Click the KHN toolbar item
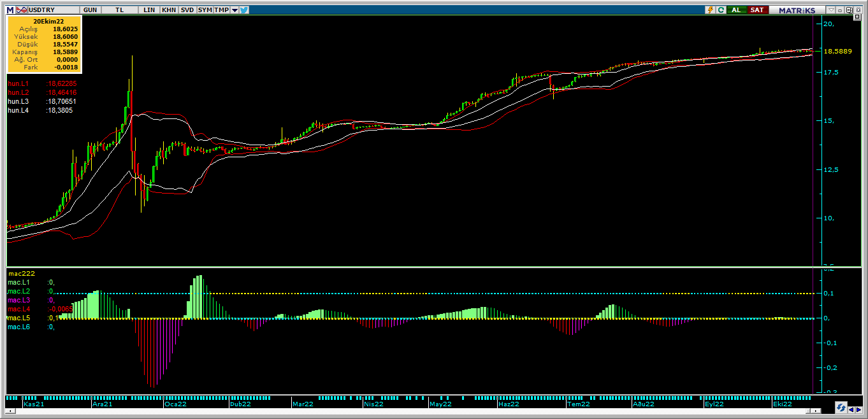This screenshot has width=868, height=419. (x=169, y=10)
